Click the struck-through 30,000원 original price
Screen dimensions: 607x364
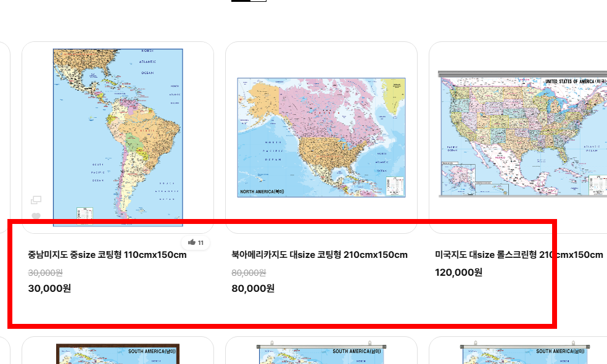[45, 273]
